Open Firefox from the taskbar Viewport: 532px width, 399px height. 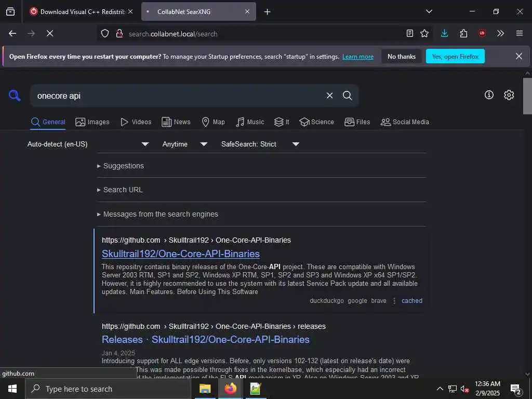click(230, 389)
